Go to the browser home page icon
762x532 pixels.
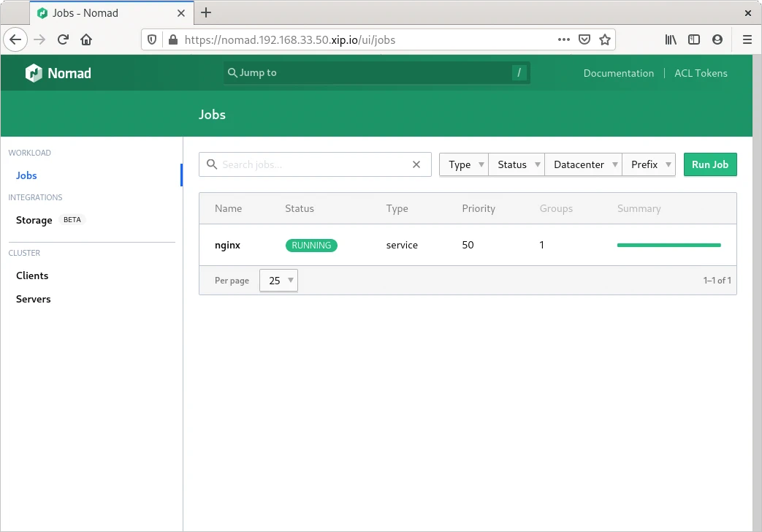[x=86, y=39]
